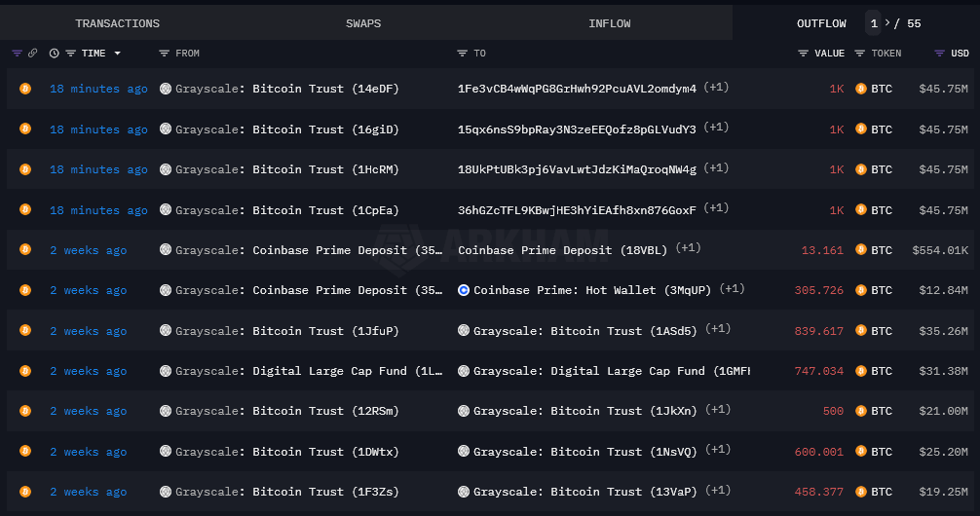Select the value 600.001

818,452
